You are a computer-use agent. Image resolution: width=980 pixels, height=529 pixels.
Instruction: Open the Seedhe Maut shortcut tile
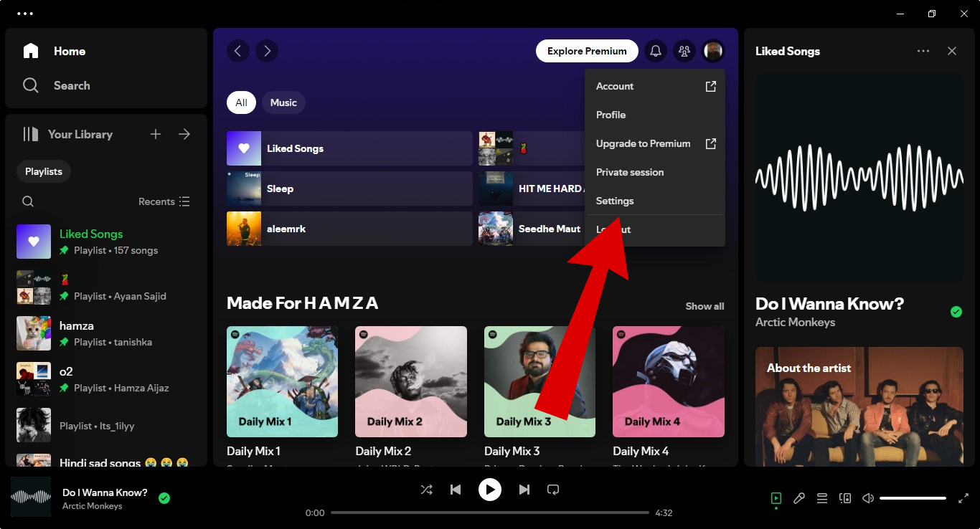point(532,229)
